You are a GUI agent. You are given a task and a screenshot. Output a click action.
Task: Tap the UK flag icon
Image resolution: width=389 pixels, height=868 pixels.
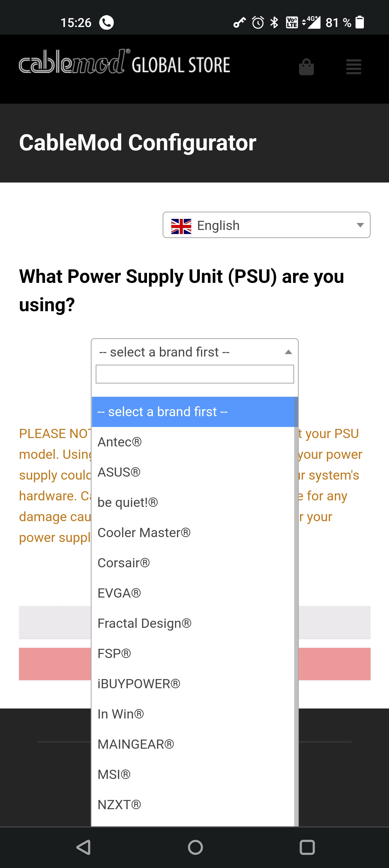(x=181, y=226)
